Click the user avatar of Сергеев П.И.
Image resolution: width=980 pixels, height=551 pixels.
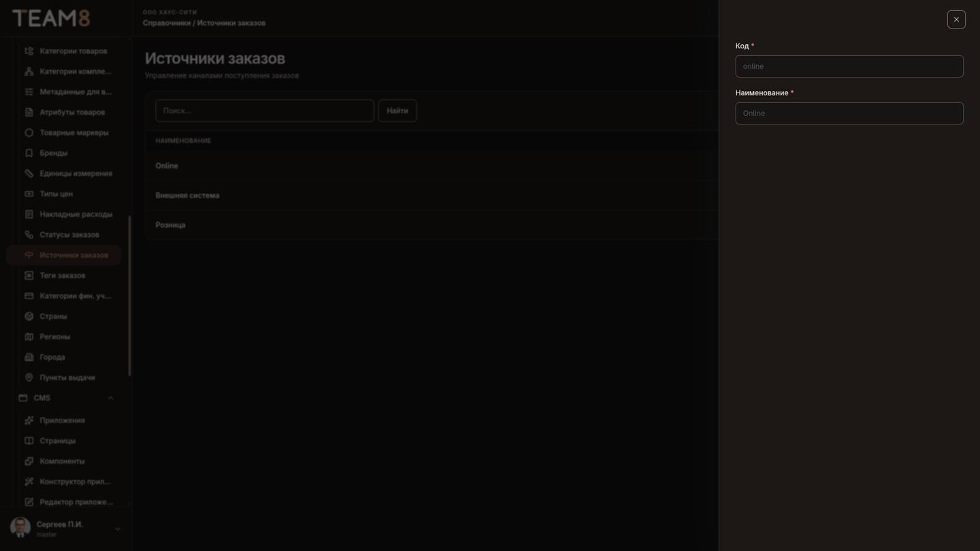tap(20, 527)
